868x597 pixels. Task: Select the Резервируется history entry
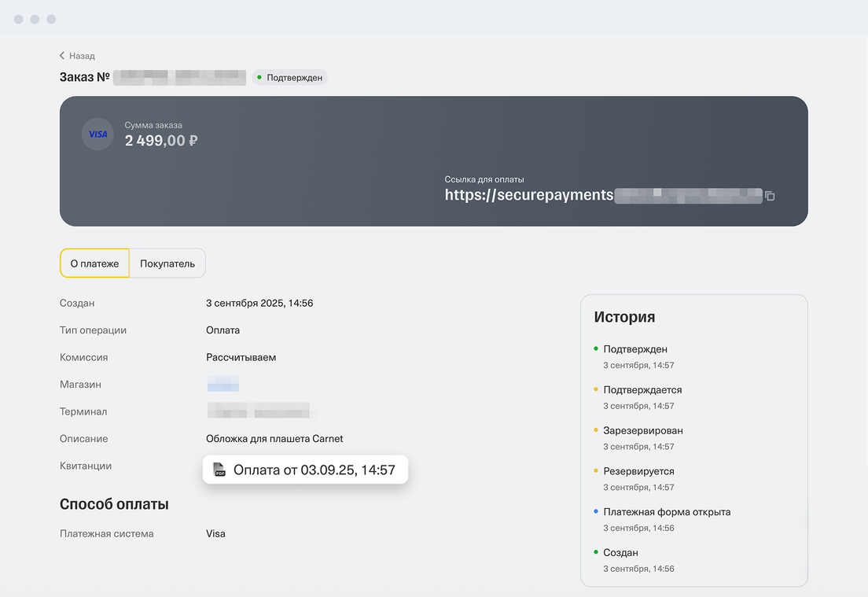point(638,471)
